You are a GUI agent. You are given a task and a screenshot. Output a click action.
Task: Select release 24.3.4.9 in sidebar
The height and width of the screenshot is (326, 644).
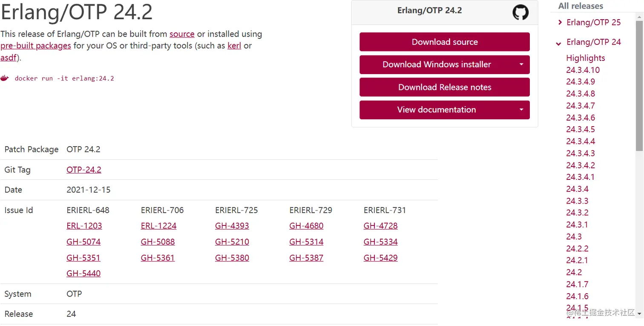point(581,82)
